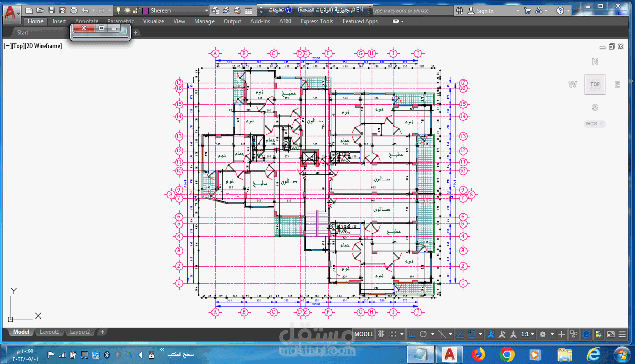
Task: Switch to the Layout1 tab
Action: [x=50, y=332]
